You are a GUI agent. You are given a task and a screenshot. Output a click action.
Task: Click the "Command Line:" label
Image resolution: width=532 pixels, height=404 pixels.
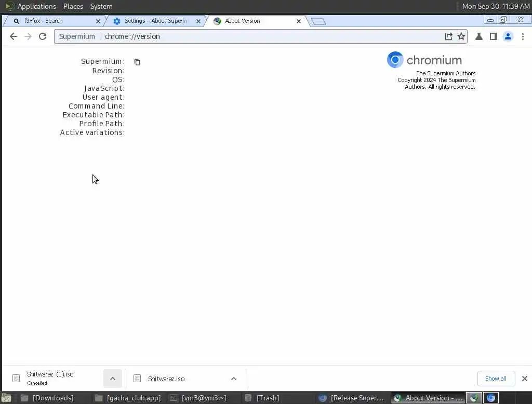point(97,106)
